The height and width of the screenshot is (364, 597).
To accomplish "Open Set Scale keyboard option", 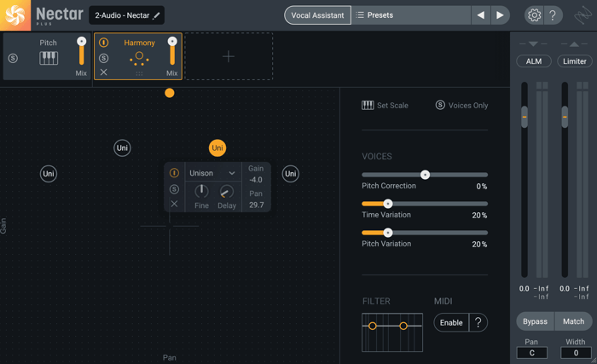I will [385, 106].
